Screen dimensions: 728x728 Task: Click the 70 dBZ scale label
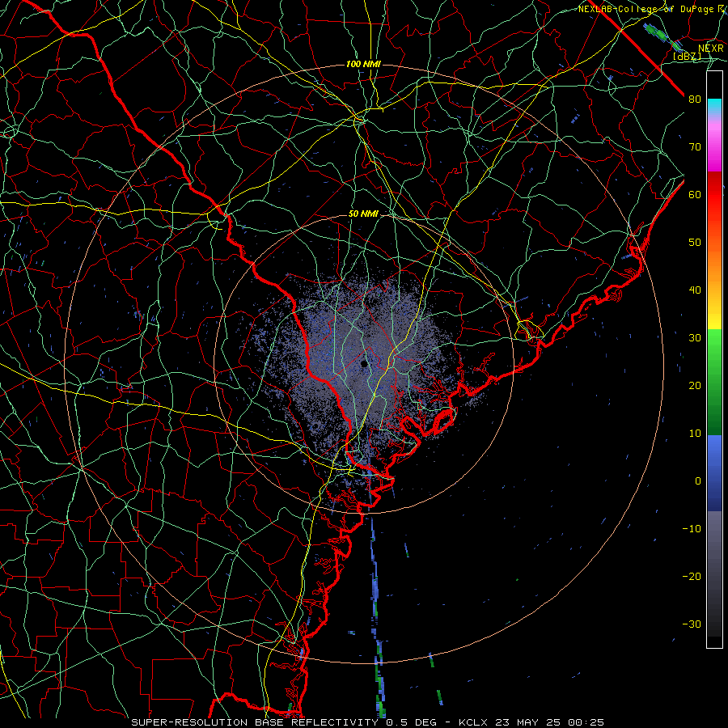(x=695, y=147)
